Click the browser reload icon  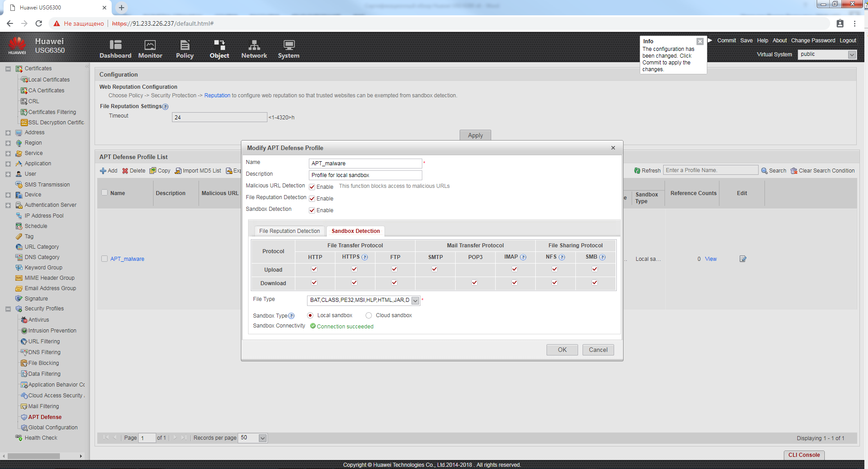coord(39,23)
